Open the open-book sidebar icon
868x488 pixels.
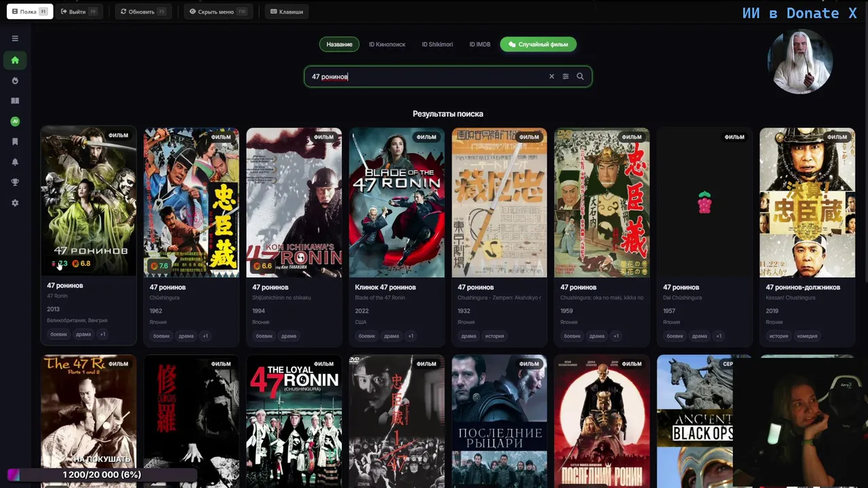pos(15,101)
